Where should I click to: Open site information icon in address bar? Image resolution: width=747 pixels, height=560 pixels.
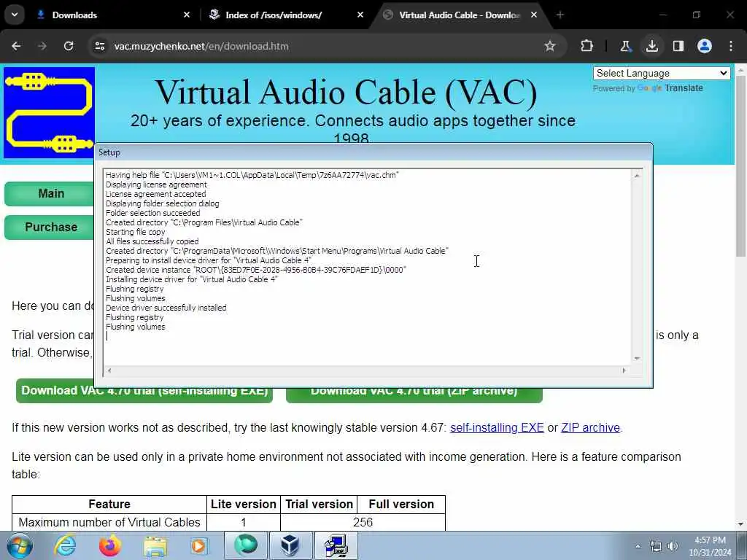click(99, 46)
